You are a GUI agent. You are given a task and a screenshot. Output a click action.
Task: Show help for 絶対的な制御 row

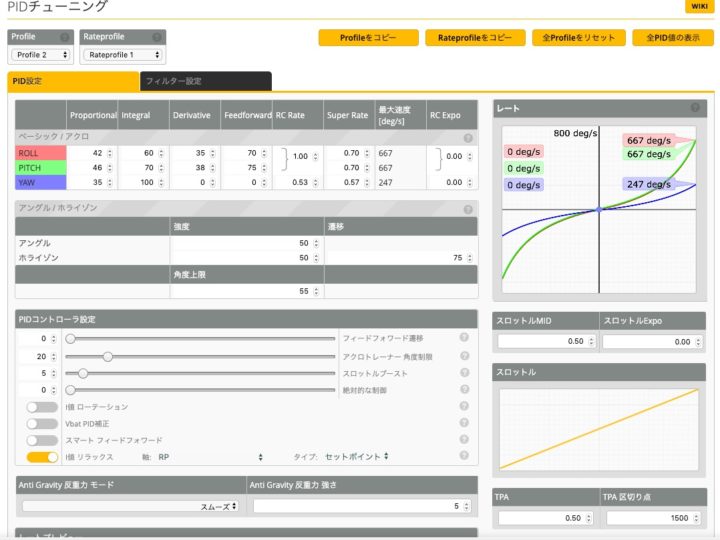[464, 389]
